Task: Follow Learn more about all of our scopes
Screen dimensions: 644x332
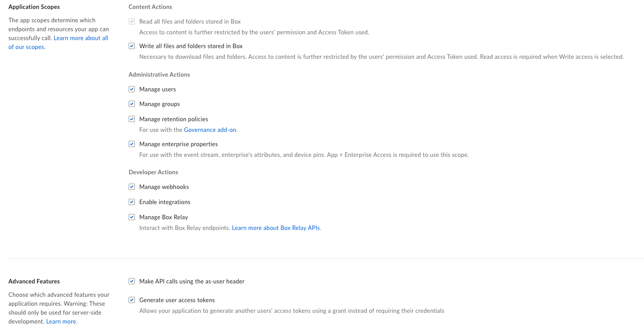Action: point(58,42)
